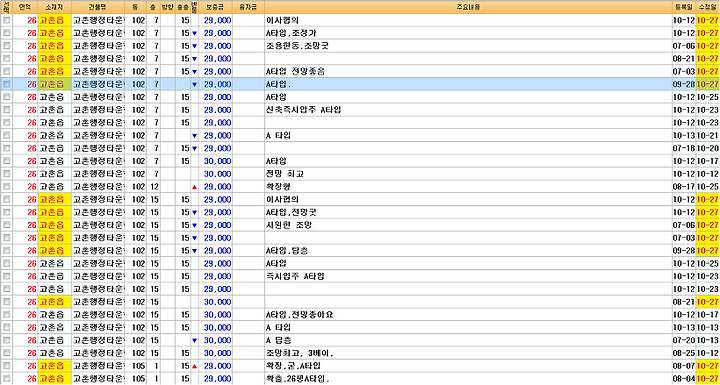The image size is (720, 385).
Task: Tick the checkbox for the A 탑층 row
Action: [6, 340]
